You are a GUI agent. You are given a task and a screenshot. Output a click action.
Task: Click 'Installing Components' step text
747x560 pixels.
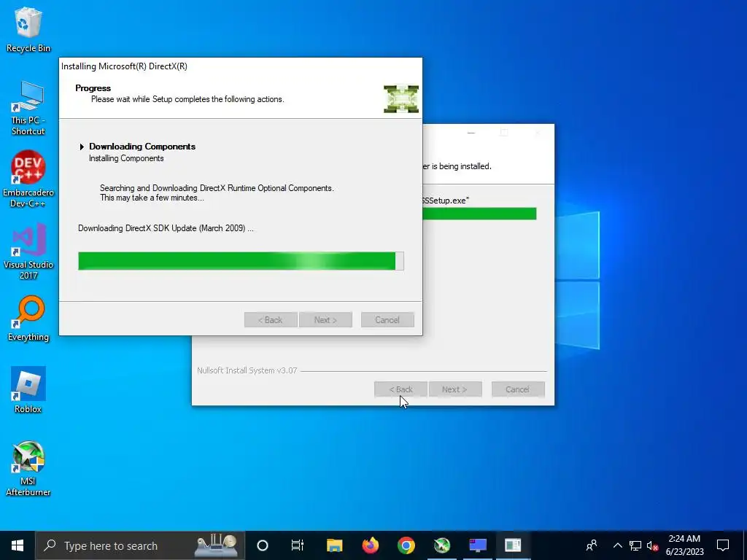[126, 158]
